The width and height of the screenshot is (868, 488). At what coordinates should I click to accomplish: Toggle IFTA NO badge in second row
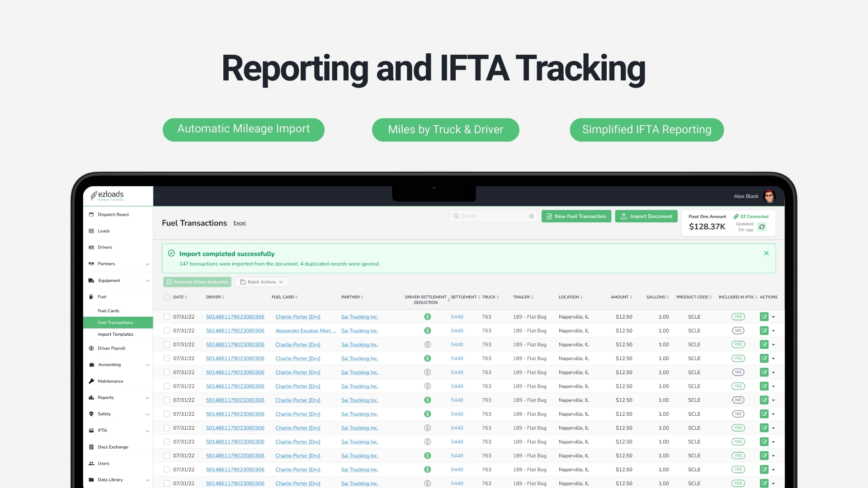point(738,331)
